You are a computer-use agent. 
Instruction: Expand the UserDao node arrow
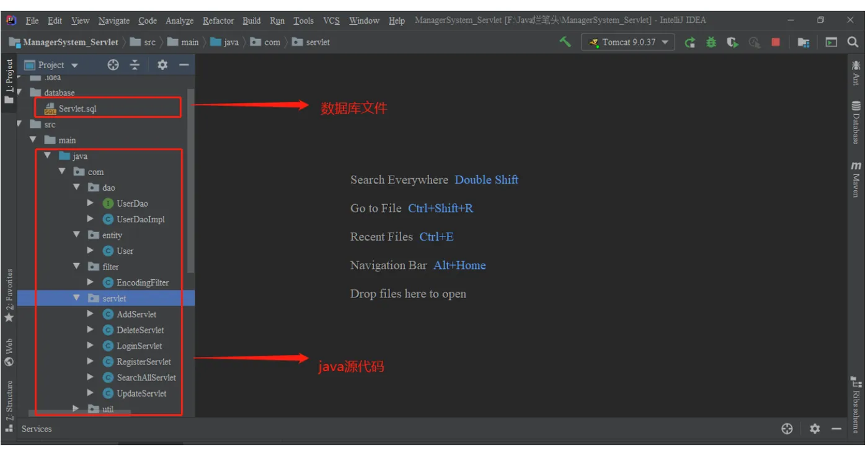click(x=91, y=203)
